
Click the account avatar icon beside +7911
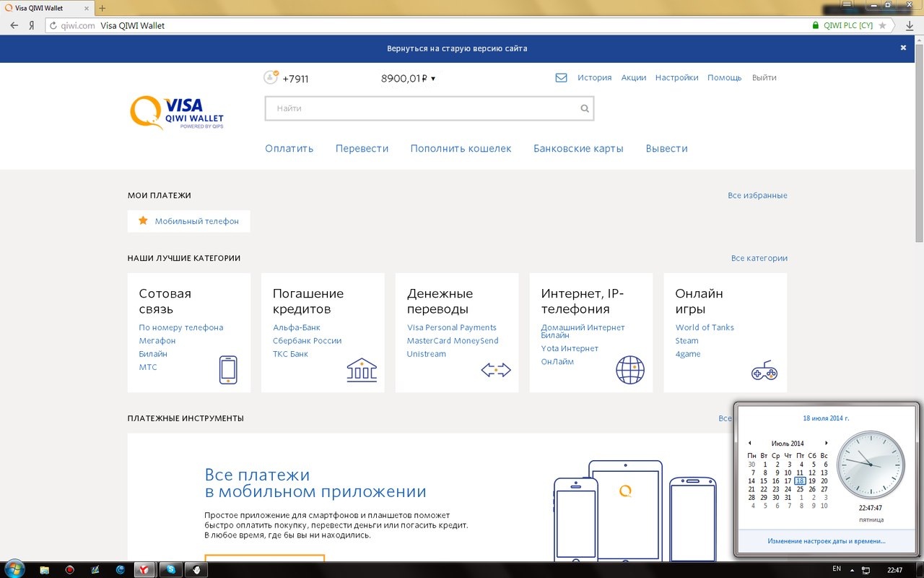[271, 77]
